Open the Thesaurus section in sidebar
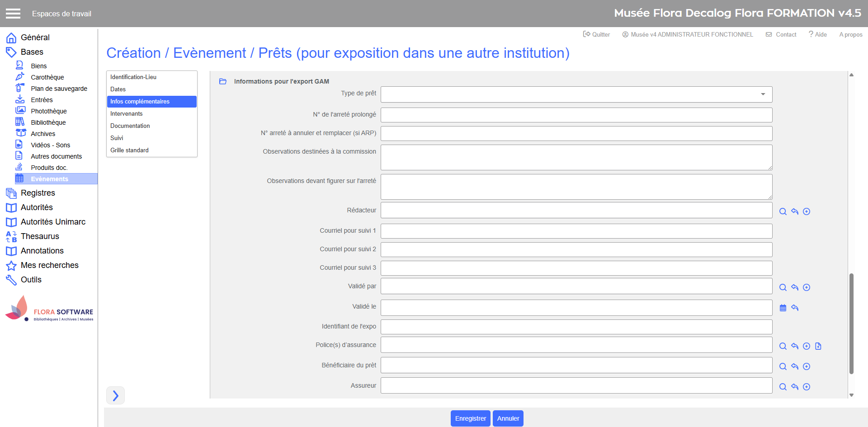This screenshot has height=427, width=868. click(x=40, y=236)
